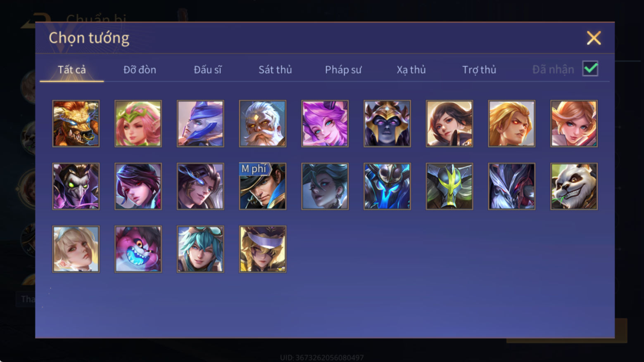Open the Sát thủ tab
The image size is (644, 362).
click(275, 70)
